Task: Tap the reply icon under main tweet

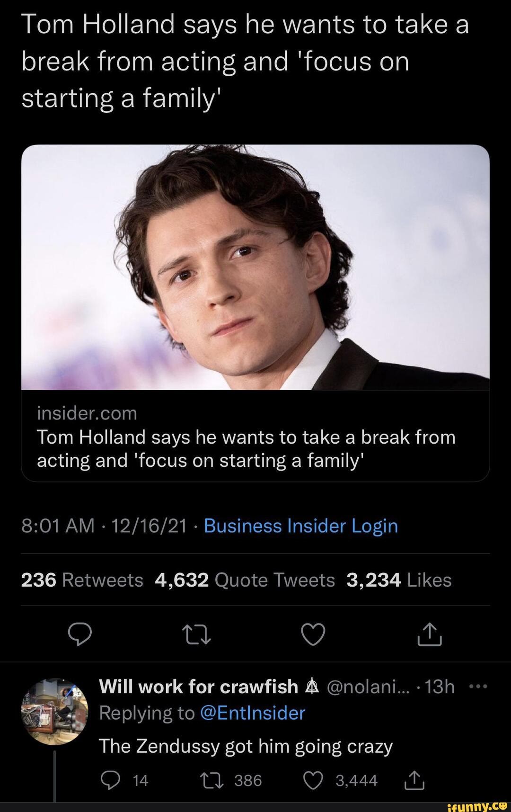Action: tap(80, 634)
